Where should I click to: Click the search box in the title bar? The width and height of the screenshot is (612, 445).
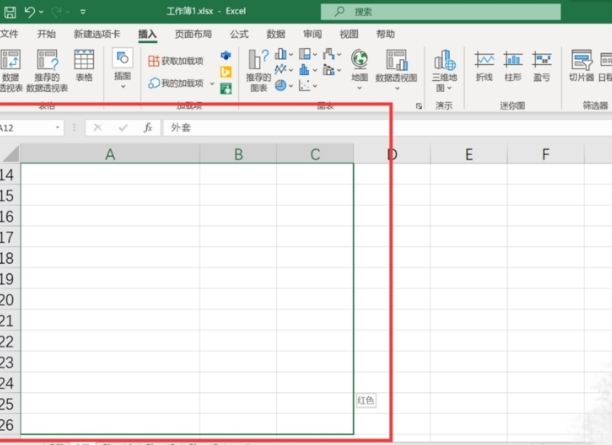pos(441,12)
